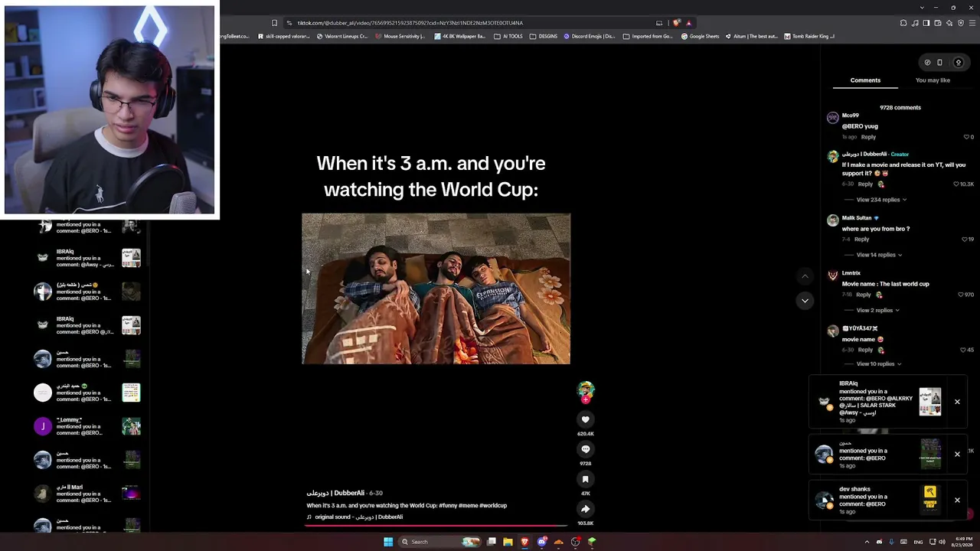The image size is (980, 551).
Task: Click the browser address bar URL
Action: point(410,23)
